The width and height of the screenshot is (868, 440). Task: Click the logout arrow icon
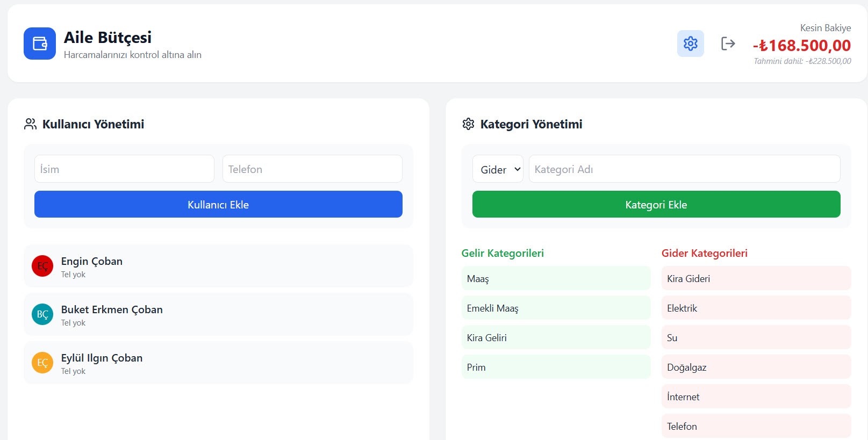tap(728, 44)
